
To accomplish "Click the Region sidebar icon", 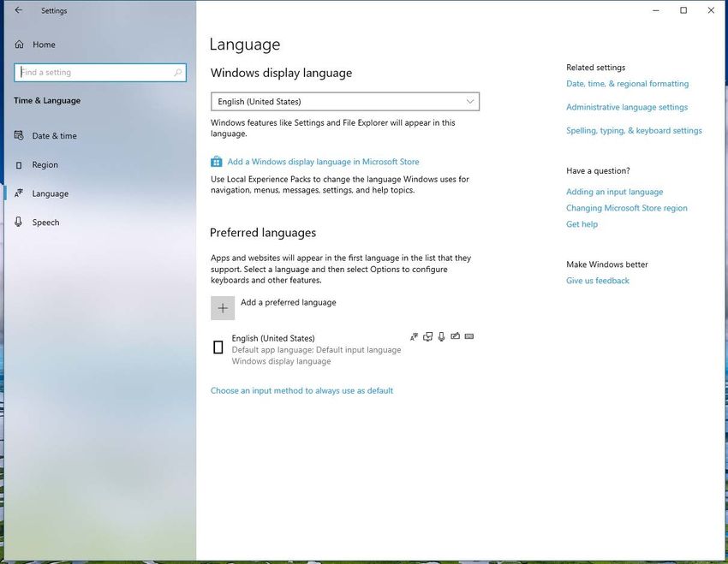I will [x=19, y=164].
